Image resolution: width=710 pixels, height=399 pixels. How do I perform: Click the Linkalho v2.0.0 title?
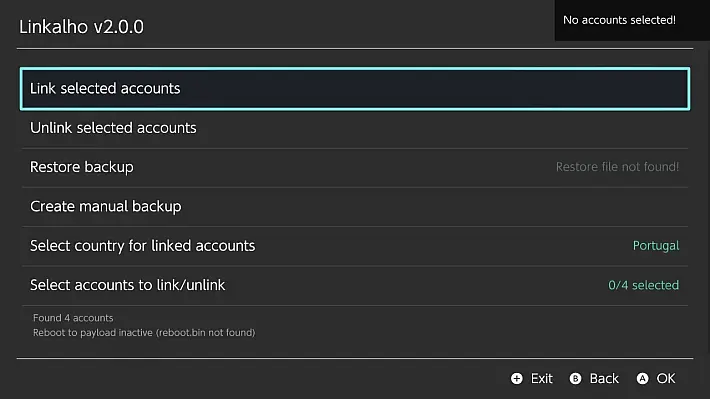click(82, 27)
